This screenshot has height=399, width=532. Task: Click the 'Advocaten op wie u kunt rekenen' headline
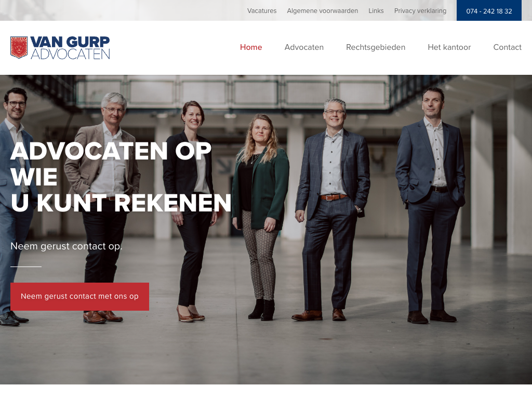tap(121, 177)
